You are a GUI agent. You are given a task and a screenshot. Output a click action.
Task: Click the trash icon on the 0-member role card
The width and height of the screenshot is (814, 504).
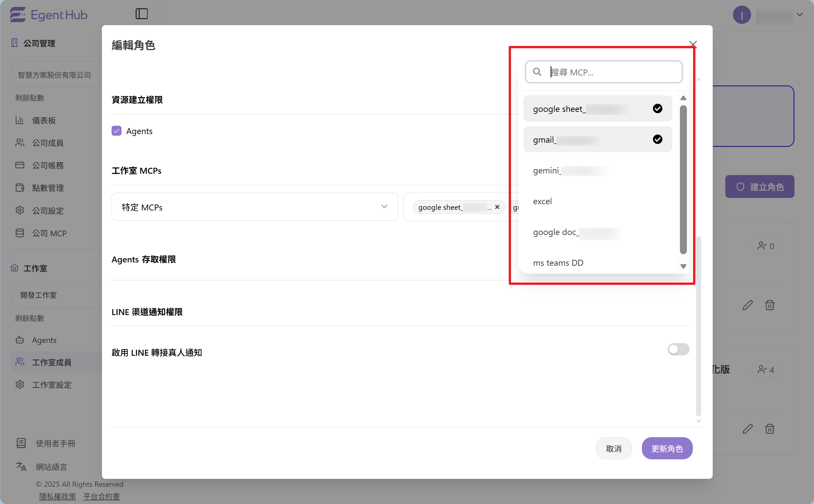pyautogui.click(x=769, y=305)
